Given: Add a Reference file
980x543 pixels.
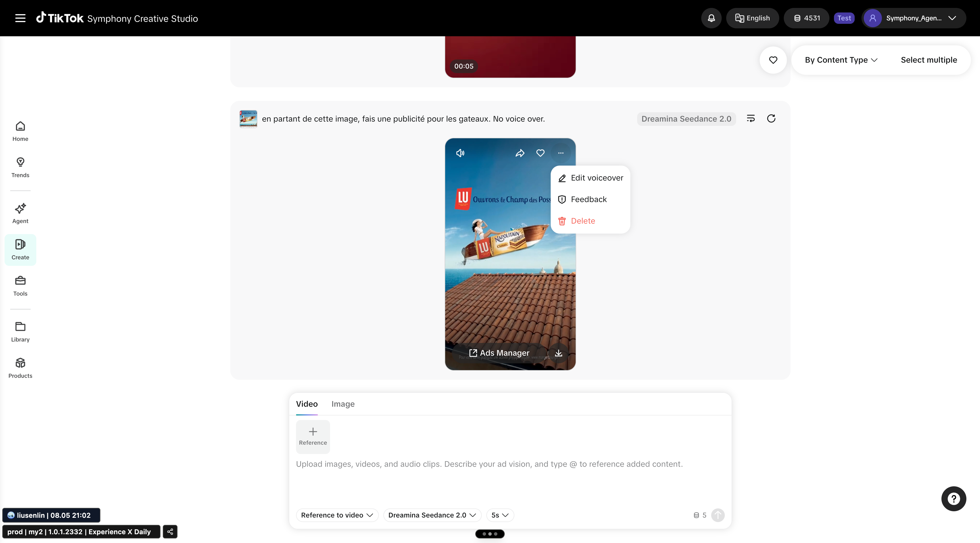Looking at the screenshot, I should [x=313, y=436].
